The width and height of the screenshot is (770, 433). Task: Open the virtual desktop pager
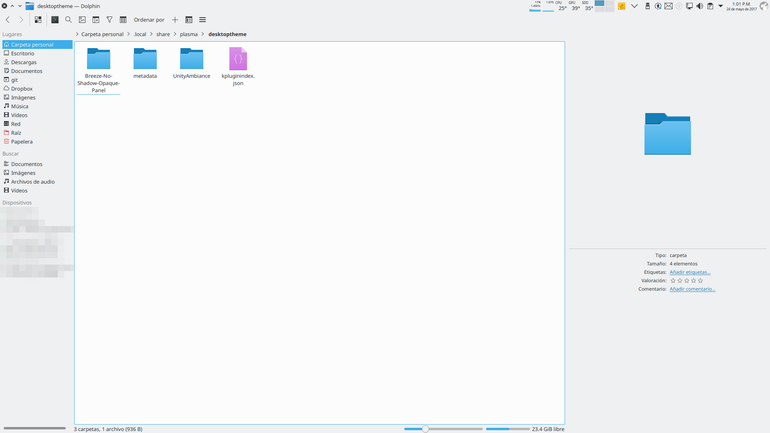[x=604, y=6]
